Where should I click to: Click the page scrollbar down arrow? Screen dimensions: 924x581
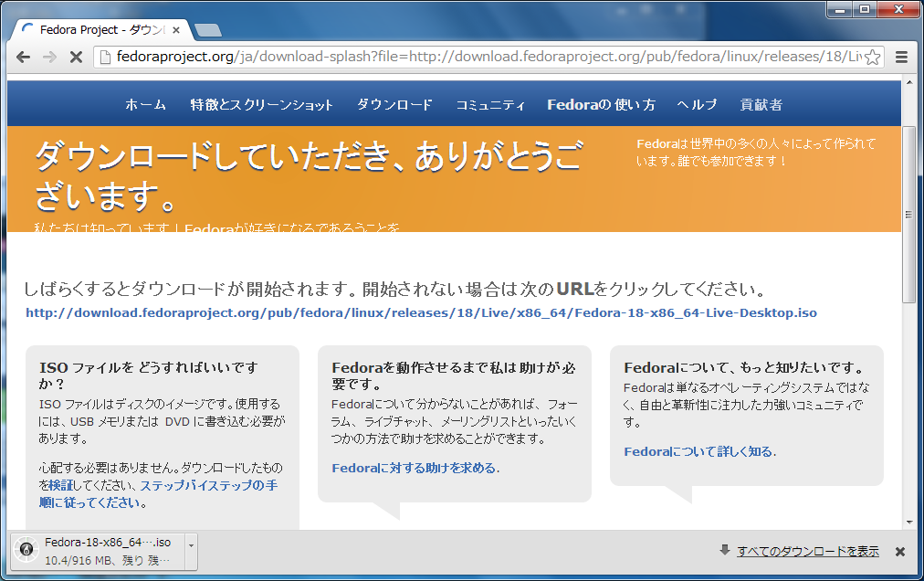click(x=908, y=523)
